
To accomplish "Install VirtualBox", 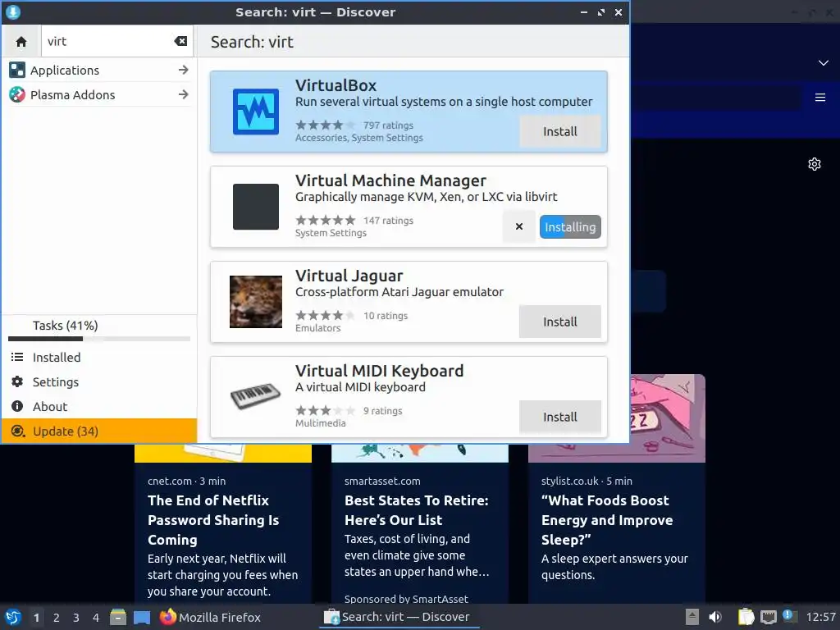I will pos(559,132).
